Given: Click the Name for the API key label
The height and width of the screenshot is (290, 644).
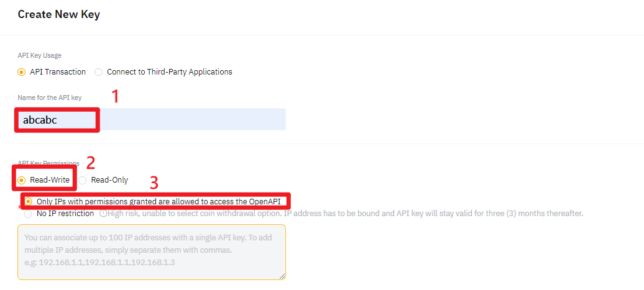Looking at the screenshot, I should point(49,97).
